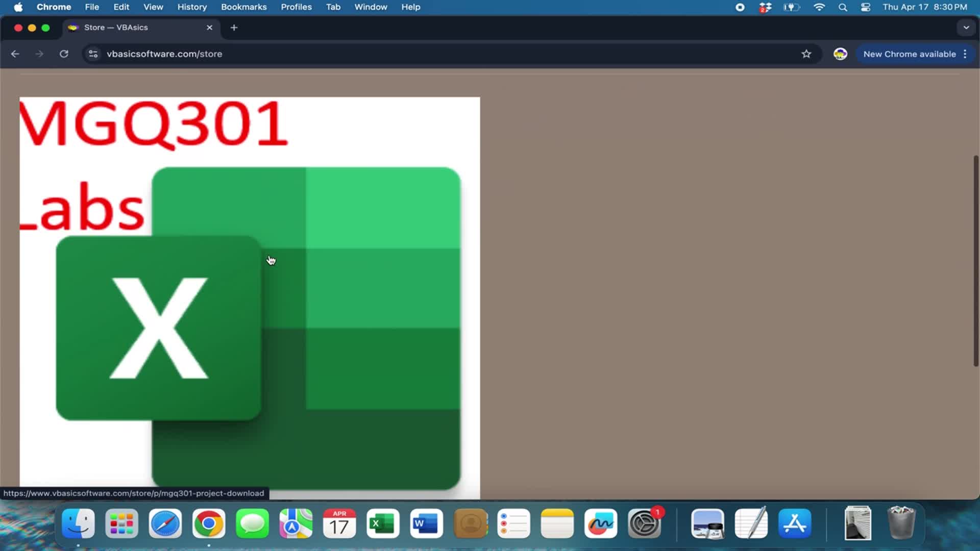Screen dimensions: 980x551
Task: Reload the current page
Action: 64,54
